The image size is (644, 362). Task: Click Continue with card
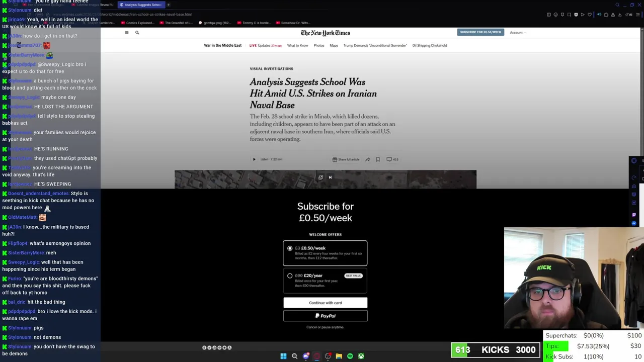coord(325,303)
